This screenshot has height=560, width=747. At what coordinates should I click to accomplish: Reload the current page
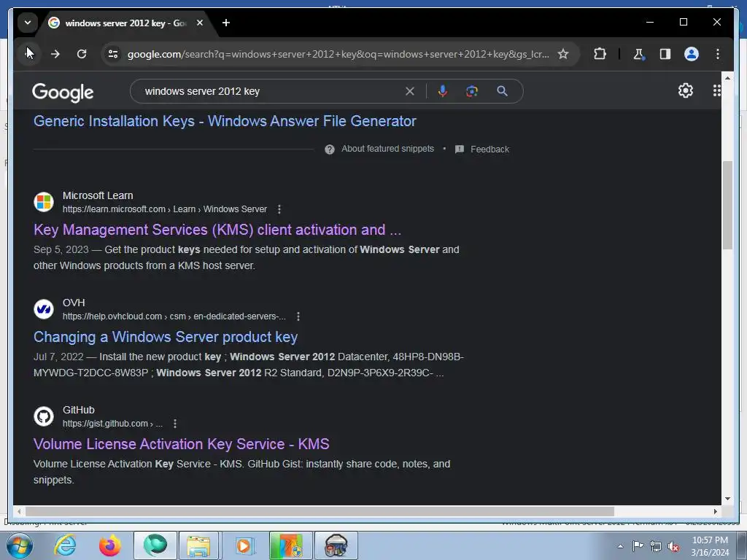[x=82, y=54]
